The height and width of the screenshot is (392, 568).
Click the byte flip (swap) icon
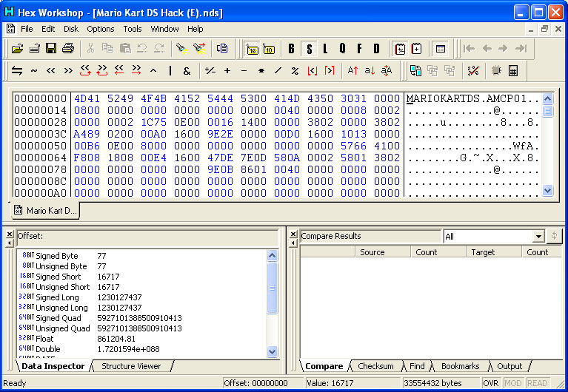pos(17,70)
